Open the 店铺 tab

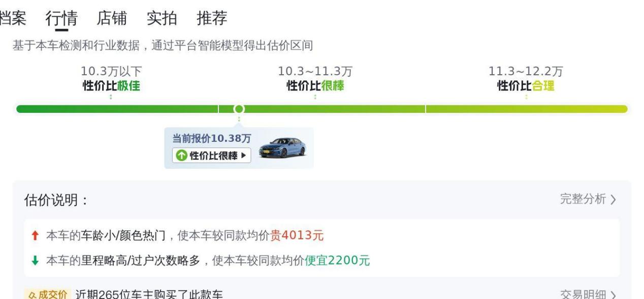pos(112,18)
